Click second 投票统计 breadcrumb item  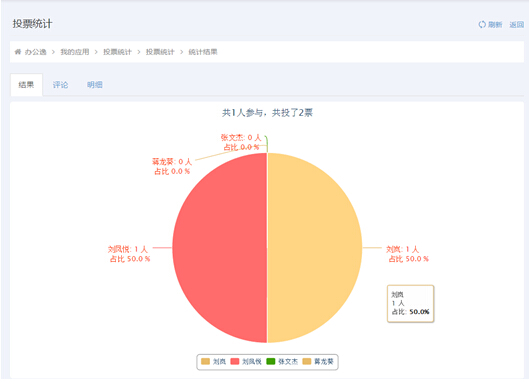pos(160,52)
